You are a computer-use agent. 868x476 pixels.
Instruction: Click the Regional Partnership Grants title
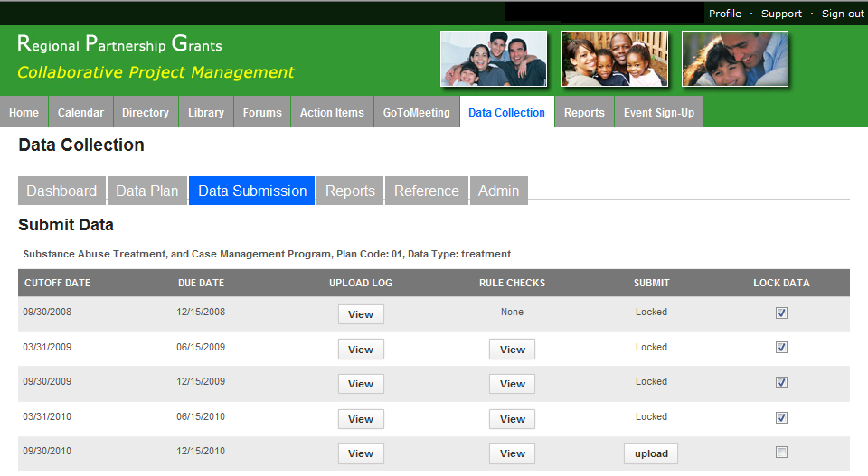[119, 43]
